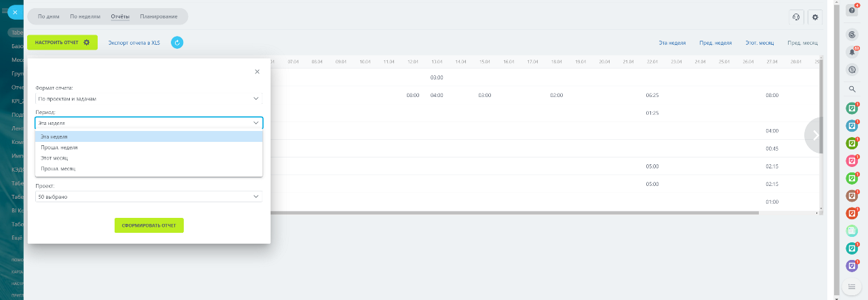Open the olive green task icon in sidebar

(852, 143)
